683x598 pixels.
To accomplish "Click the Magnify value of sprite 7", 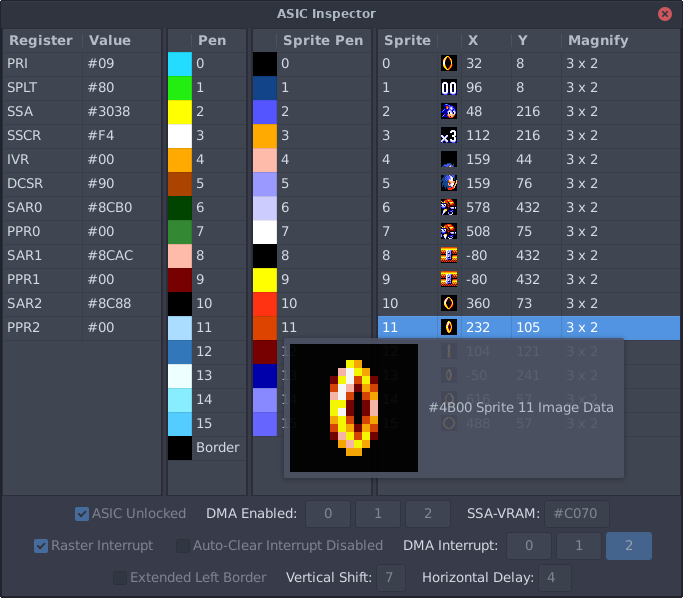I will (x=582, y=231).
